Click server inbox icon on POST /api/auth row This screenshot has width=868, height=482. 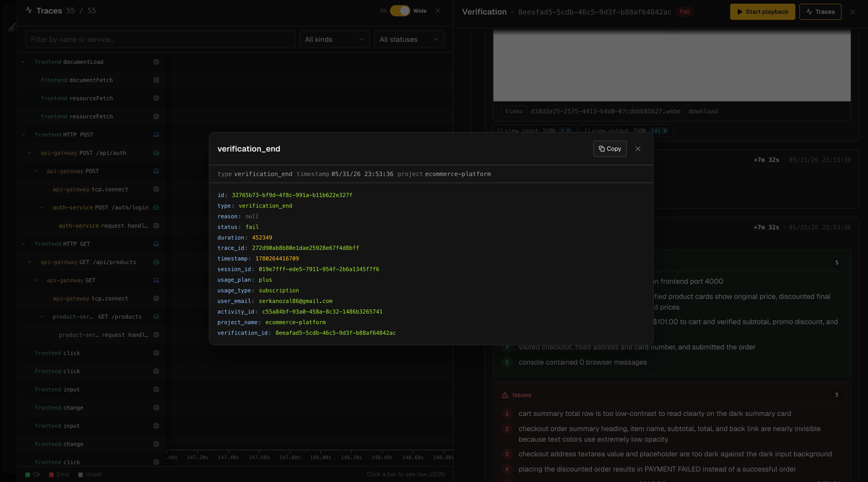pos(156,153)
